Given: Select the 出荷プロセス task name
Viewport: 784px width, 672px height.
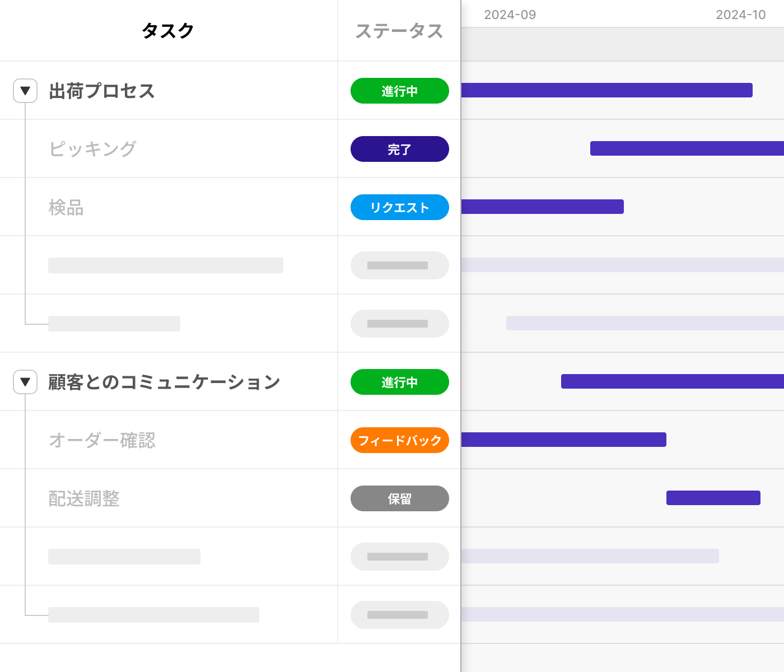Looking at the screenshot, I should [102, 91].
